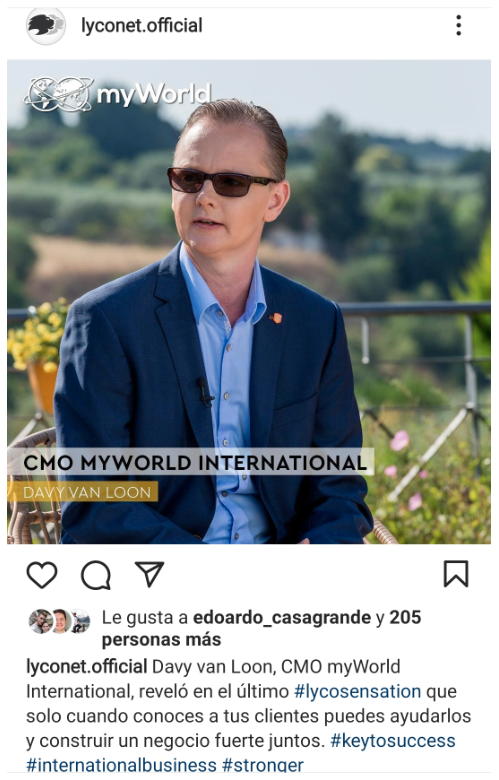Open the #lycosensation hashtag
The image size is (499, 780).
[x=358, y=691]
